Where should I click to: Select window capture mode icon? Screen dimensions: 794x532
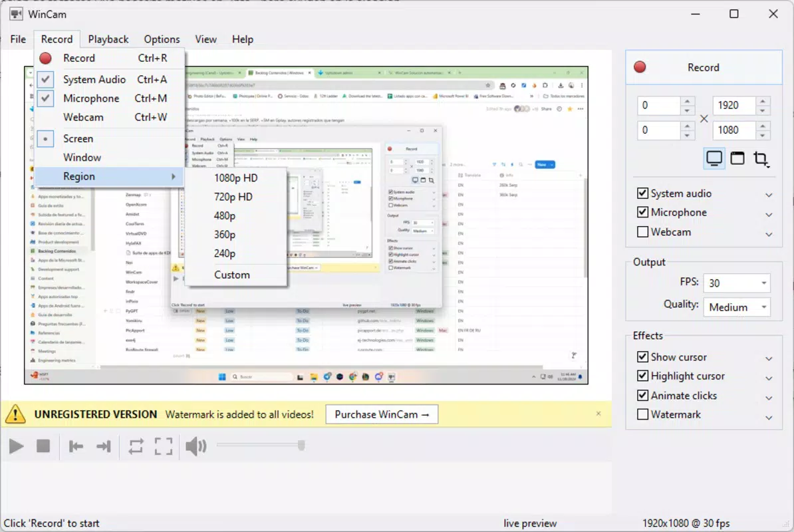click(737, 158)
